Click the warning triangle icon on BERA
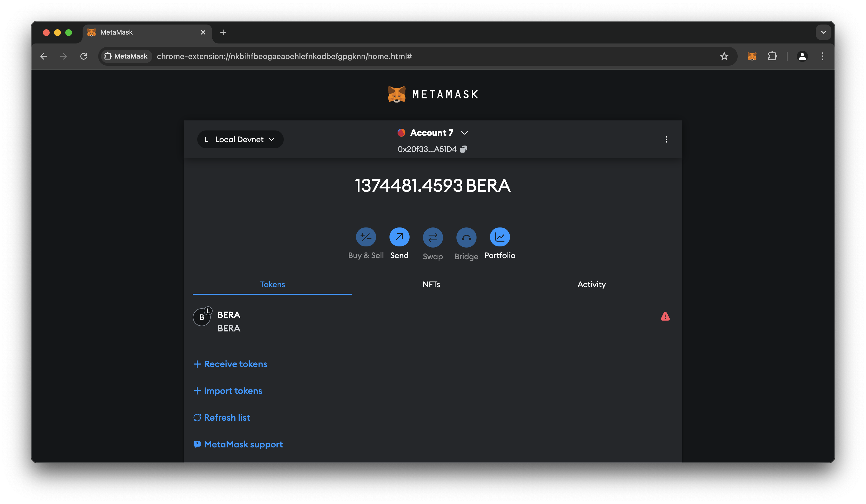The image size is (866, 504). pyautogui.click(x=665, y=316)
